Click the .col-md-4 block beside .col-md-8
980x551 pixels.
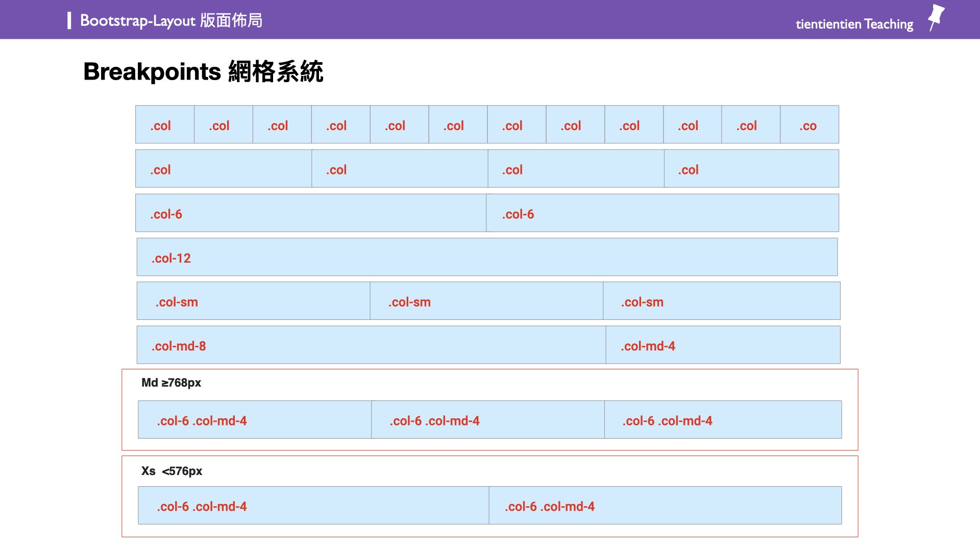(722, 345)
